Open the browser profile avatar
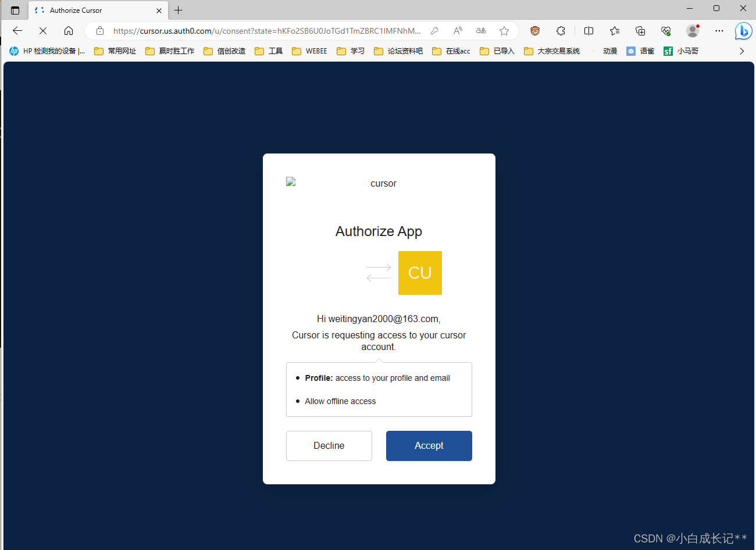 click(x=692, y=31)
